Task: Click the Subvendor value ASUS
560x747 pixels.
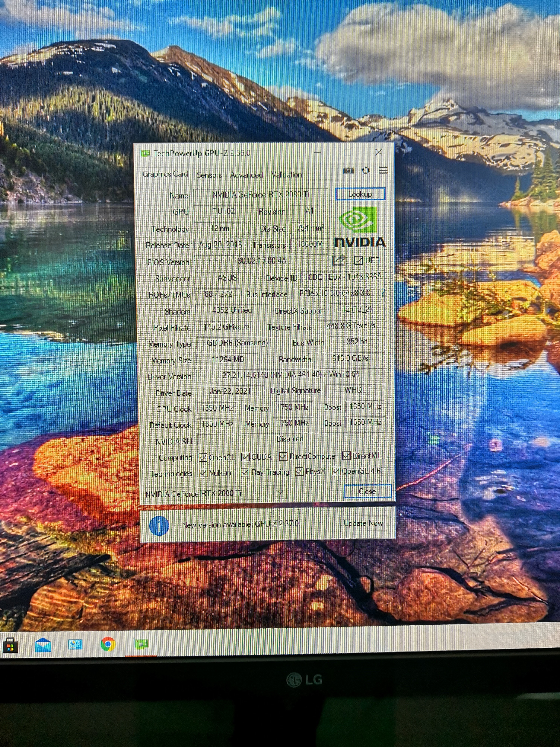Action: point(227,278)
